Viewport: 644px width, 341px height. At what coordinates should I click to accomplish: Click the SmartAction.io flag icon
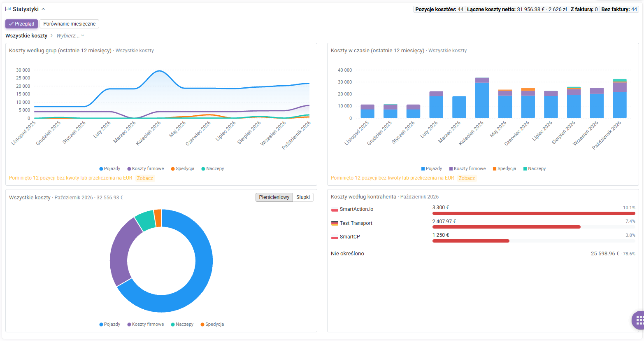[x=335, y=210]
